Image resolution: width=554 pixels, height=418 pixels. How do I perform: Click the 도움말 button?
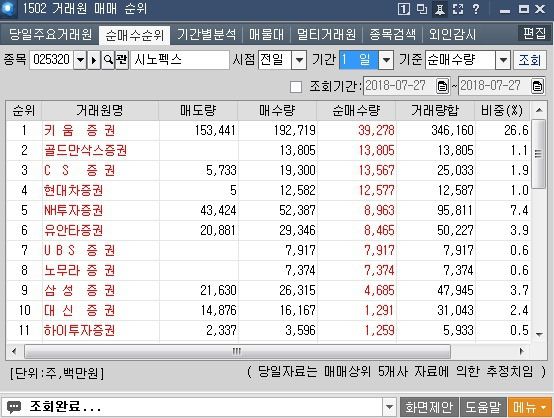pos(483,407)
